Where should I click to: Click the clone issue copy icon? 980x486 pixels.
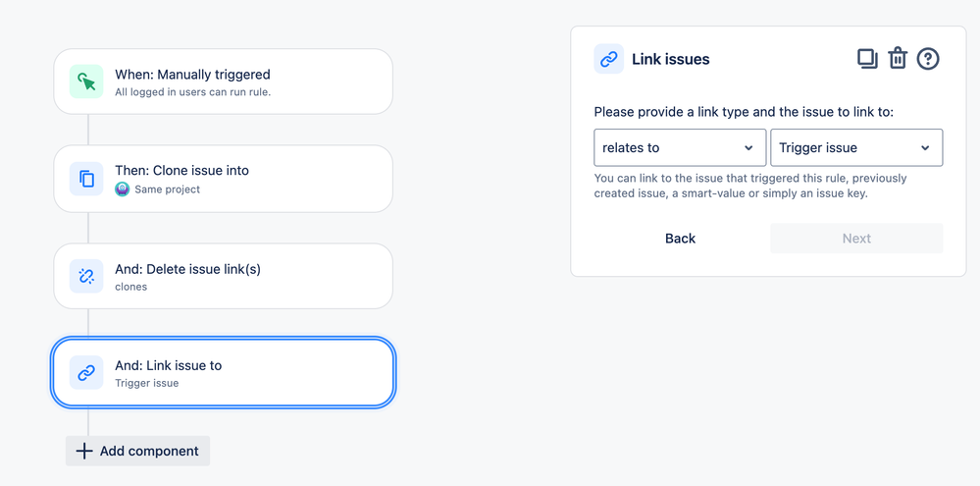86,179
